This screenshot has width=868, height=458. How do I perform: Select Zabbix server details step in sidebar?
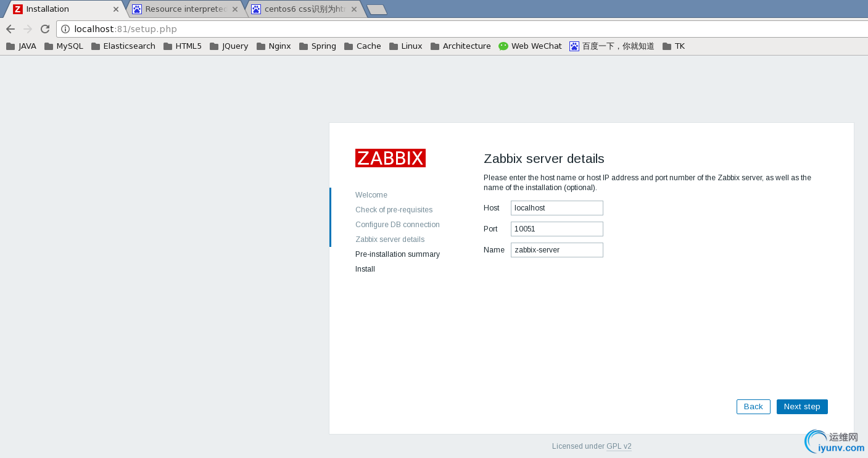[x=390, y=239]
